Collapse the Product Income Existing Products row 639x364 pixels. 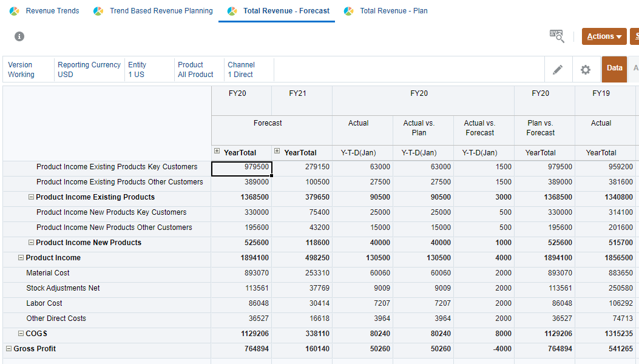pyautogui.click(x=31, y=197)
